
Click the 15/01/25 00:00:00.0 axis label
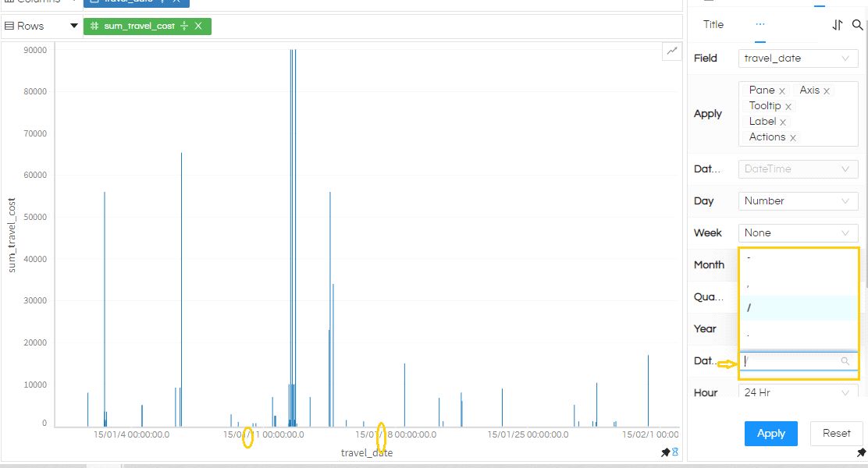point(528,434)
